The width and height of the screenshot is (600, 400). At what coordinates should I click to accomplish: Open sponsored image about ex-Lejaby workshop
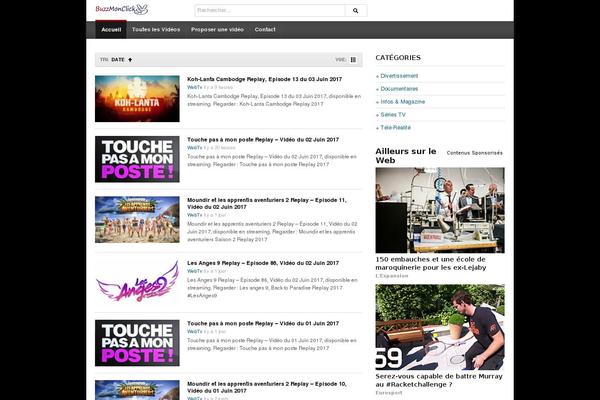coord(440,210)
